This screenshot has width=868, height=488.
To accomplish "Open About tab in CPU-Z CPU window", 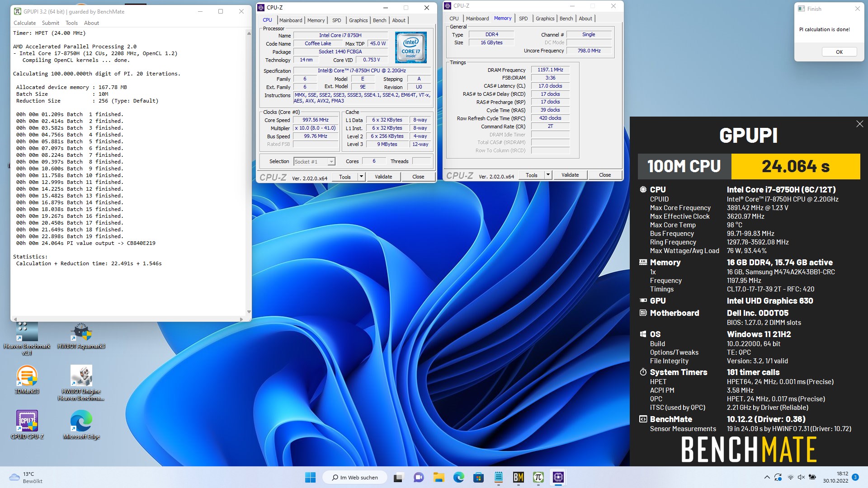I will [399, 20].
